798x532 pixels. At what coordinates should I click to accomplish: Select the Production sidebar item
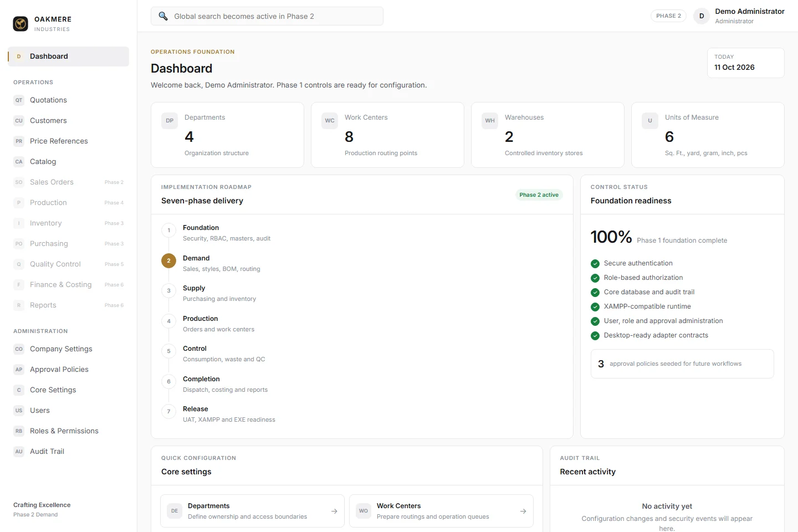[x=69, y=203]
